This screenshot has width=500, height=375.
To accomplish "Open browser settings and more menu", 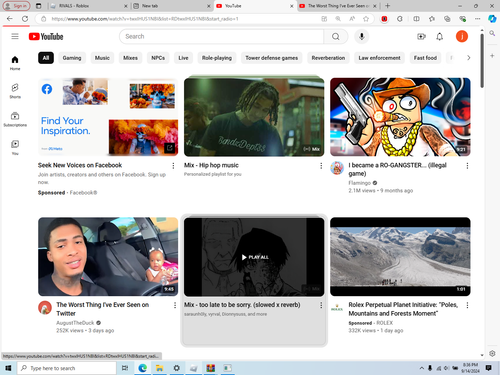I will 477,19.
